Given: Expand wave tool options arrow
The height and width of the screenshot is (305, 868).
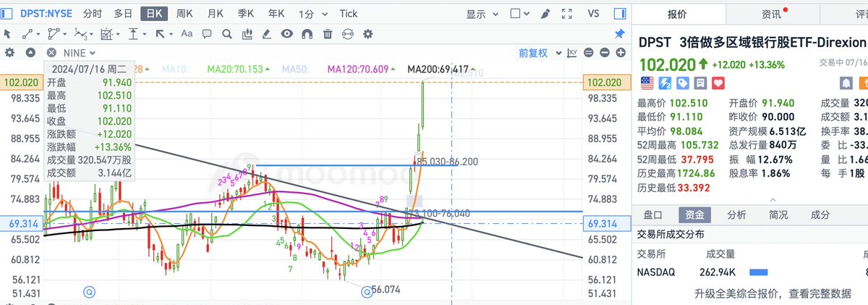Looking at the screenshot, I should 91,33.
